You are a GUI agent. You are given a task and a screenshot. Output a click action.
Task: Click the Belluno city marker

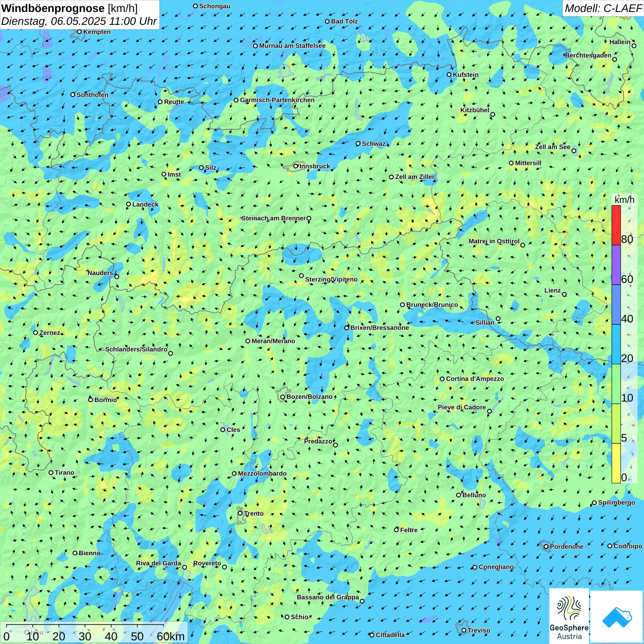459,495
